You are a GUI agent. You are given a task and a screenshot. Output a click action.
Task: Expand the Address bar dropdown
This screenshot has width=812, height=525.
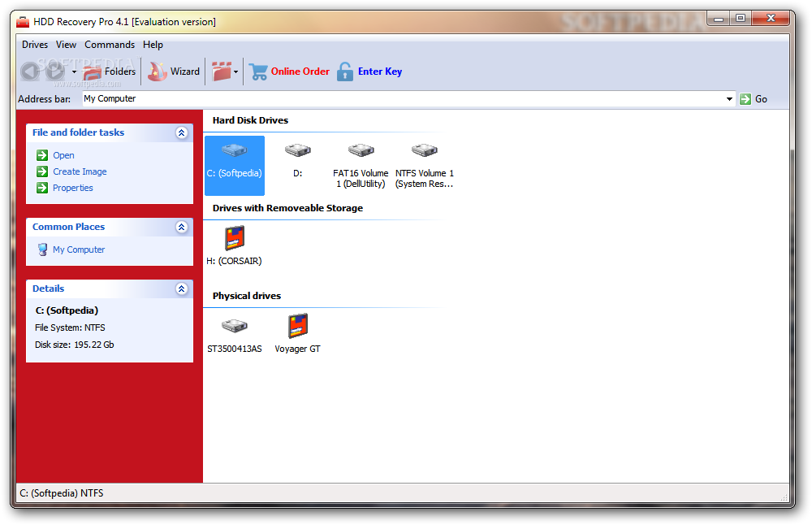click(x=729, y=99)
